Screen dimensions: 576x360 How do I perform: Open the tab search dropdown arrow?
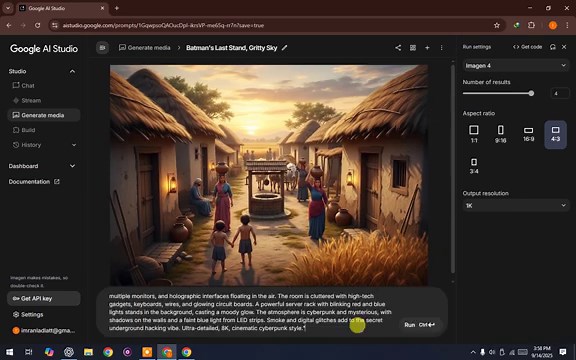pyautogui.click(x=8, y=8)
